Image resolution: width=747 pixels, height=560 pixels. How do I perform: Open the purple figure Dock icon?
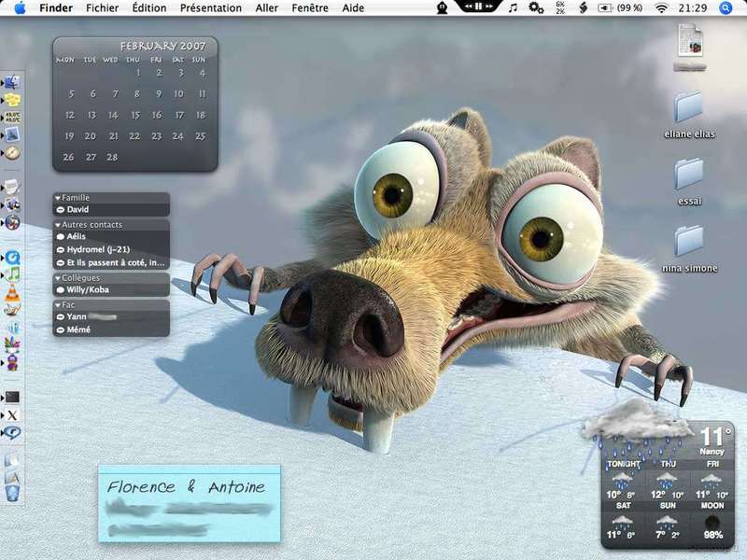12,363
